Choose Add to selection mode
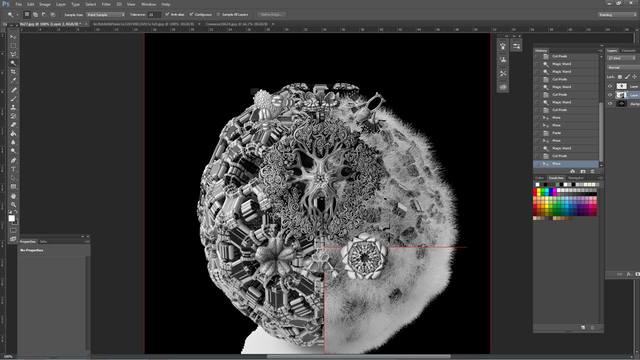Viewport: 640px width, 360px height. point(36,14)
